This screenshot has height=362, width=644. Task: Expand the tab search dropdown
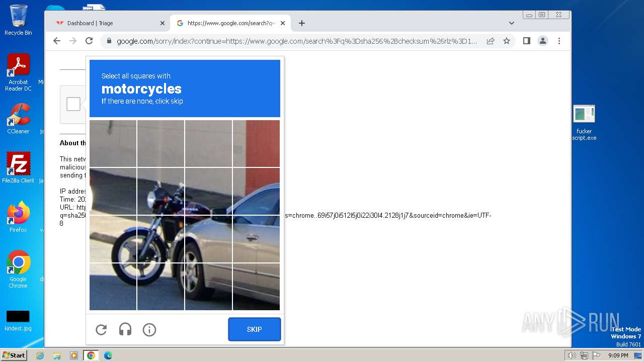click(x=512, y=23)
